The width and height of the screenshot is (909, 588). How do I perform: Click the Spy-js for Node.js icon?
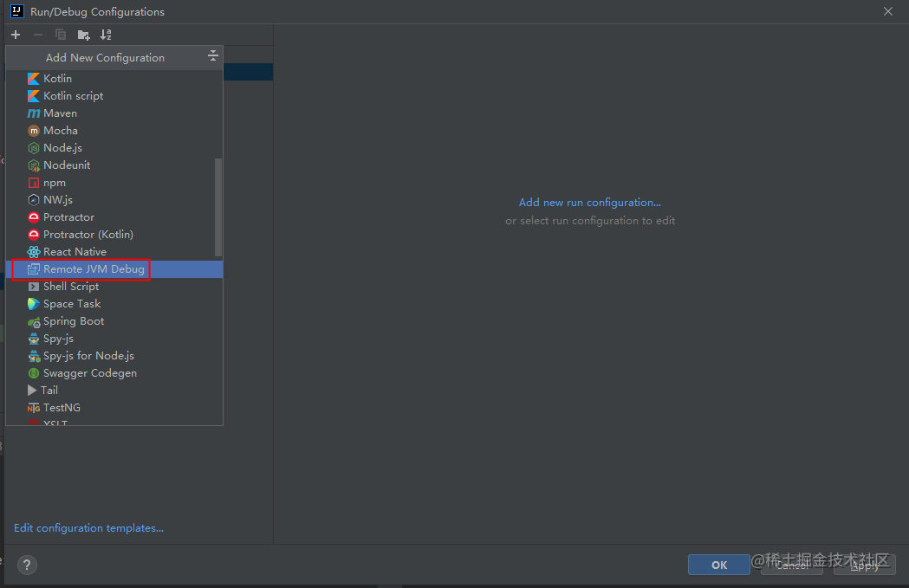click(x=34, y=356)
